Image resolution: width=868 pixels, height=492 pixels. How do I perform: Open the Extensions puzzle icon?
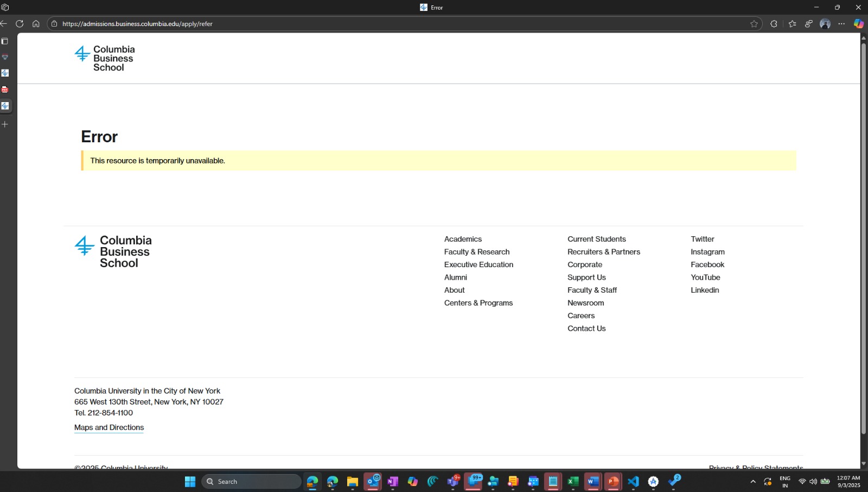[774, 24]
